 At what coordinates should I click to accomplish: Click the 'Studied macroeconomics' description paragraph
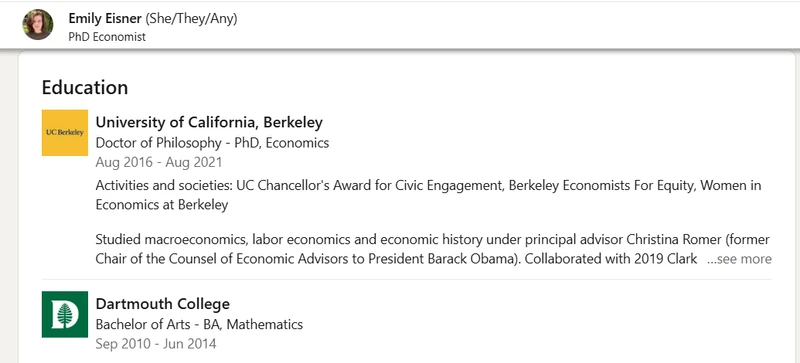[433, 249]
